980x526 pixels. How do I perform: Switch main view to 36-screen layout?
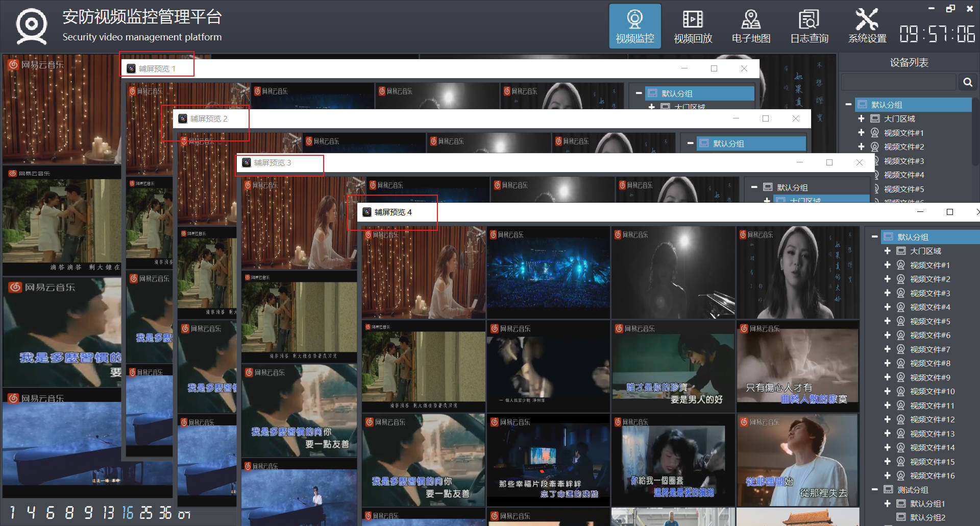[x=165, y=513]
